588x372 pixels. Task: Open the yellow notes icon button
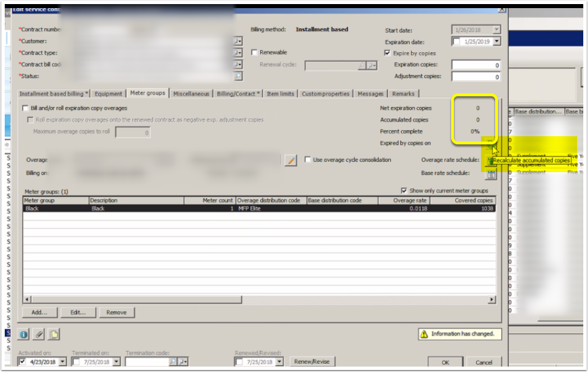(x=54, y=334)
